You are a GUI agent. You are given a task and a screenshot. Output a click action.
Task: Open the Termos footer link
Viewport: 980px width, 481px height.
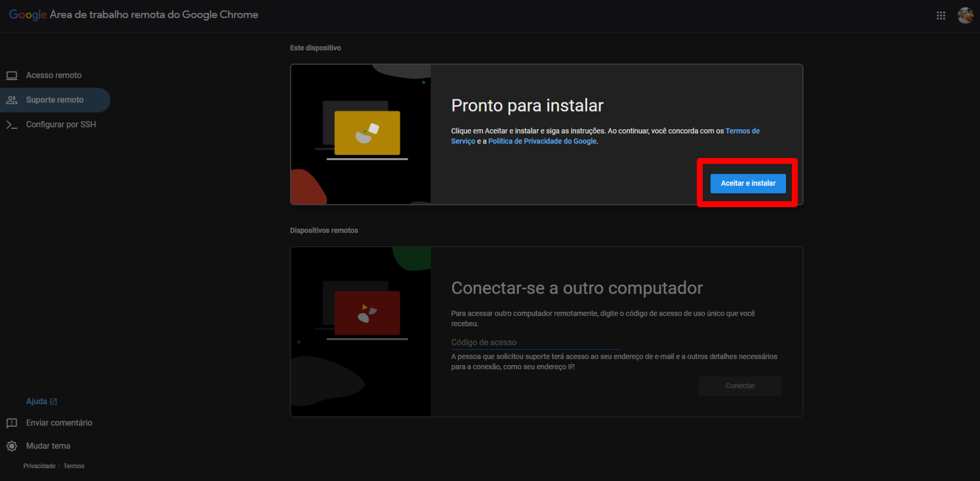coord(74,466)
